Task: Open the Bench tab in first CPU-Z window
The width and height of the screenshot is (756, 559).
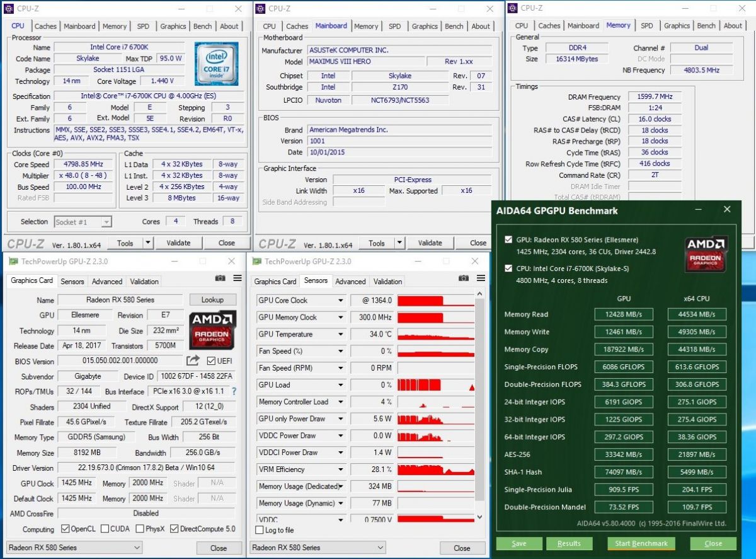Action: [x=203, y=26]
